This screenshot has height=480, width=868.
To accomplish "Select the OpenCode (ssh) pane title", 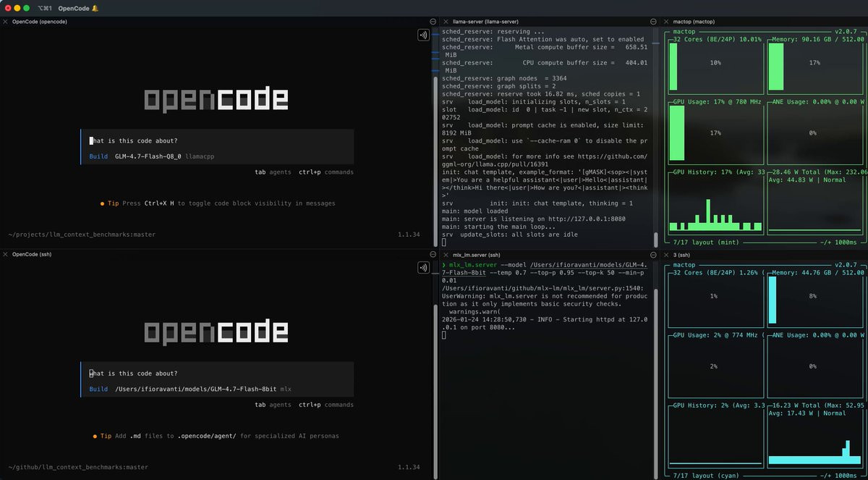I will [33, 255].
